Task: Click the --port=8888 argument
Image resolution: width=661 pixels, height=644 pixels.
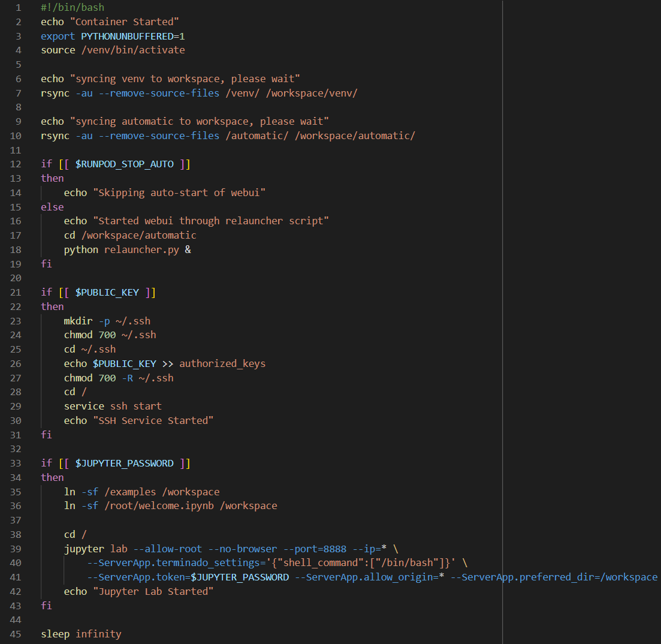Action: tap(315, 549)
